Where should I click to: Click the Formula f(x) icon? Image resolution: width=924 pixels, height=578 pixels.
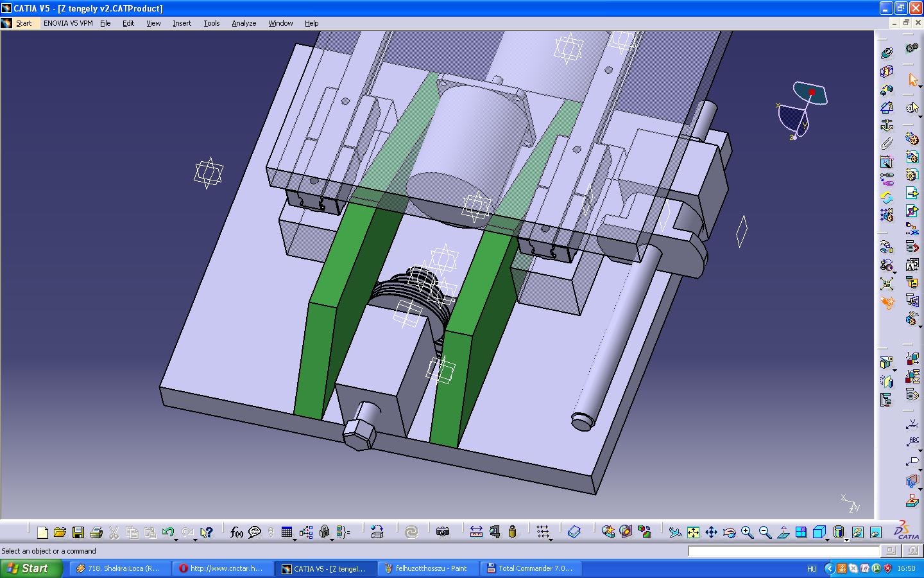(236, 532)
